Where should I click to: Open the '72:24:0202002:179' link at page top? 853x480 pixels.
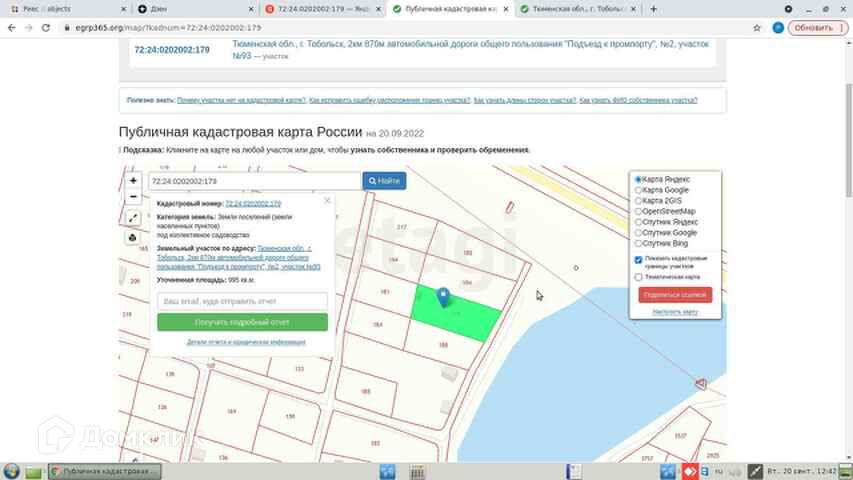(x=172, y=50)
